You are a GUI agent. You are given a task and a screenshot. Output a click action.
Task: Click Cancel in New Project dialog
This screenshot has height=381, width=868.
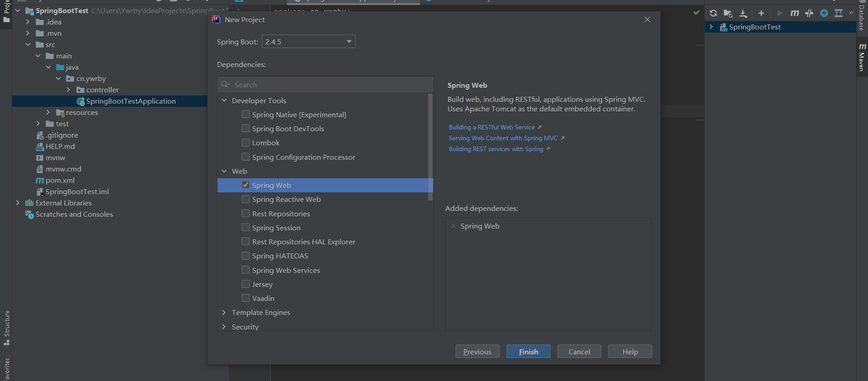(x=579, y=352)
